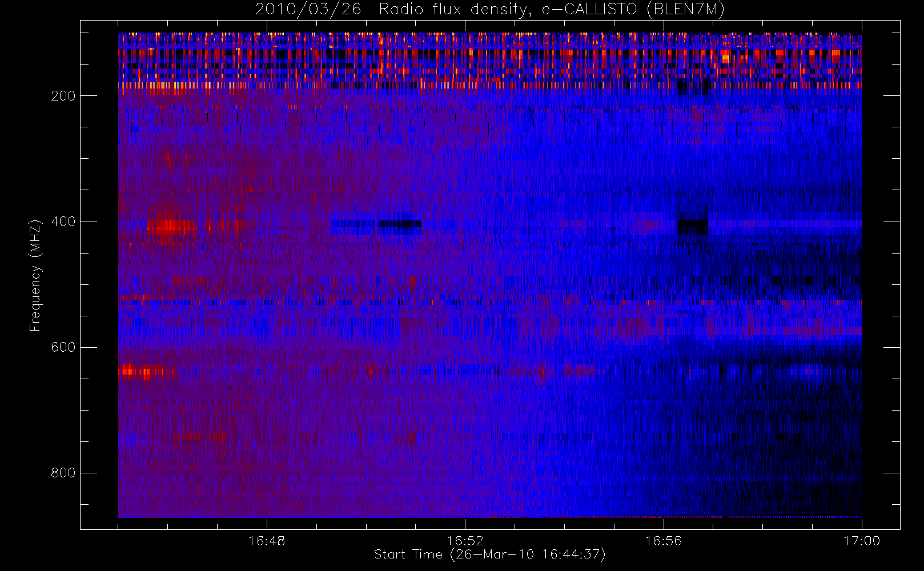Viewport: 924px width, 571px height.
Task: Click the '800' frequency tick label
Action: click(63, 473)
